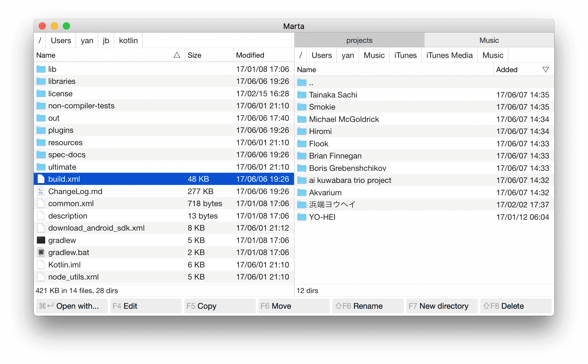The width and height of the screenshot is (588, 364).
Task: Click the license folder icon
Action: click(41, 94)
